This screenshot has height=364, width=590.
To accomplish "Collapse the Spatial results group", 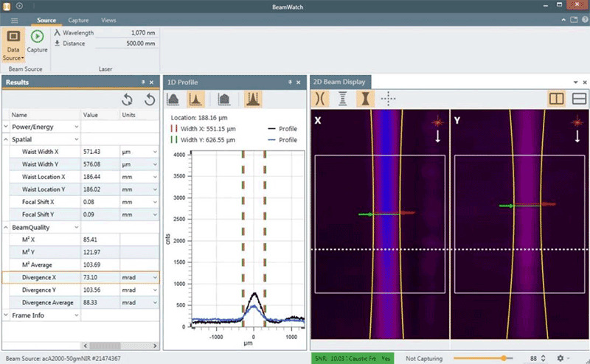I will [x=7, y=139].
